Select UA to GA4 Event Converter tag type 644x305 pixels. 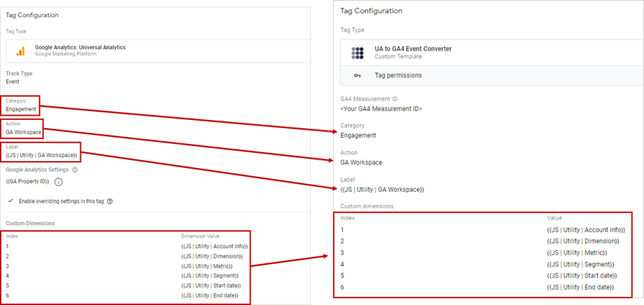pyautogui.click(x=492, y=53)
